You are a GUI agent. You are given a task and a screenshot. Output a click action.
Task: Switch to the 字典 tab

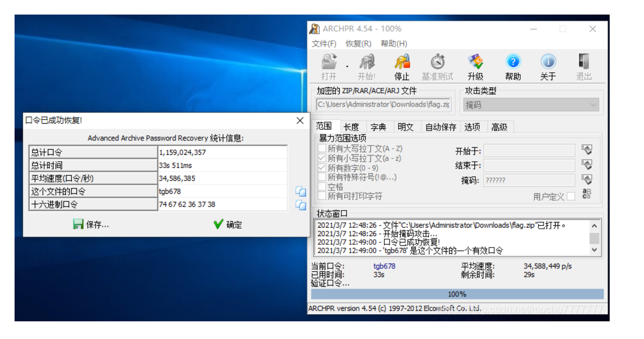378,127
